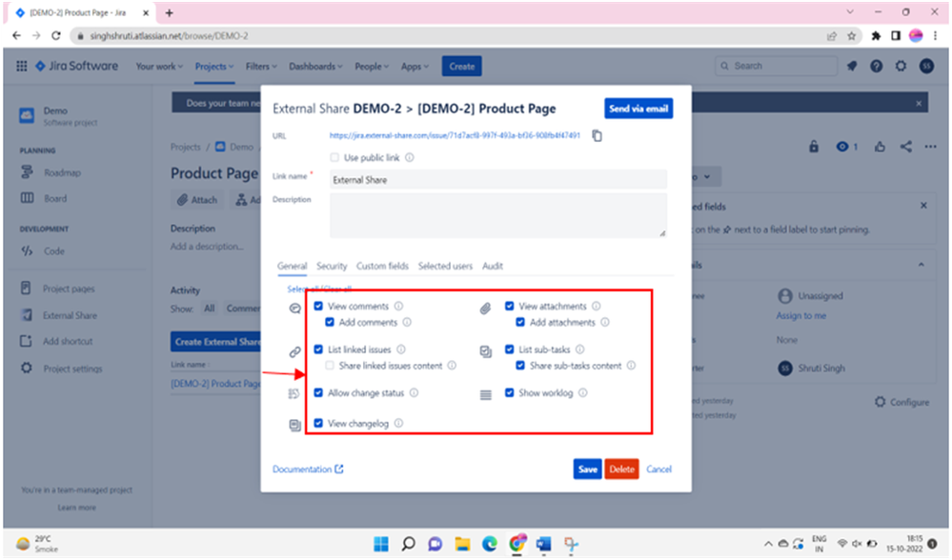The height and width of the screenshot is (560, 952).
Task: Click into the Link name field
Action: point(498,180)
